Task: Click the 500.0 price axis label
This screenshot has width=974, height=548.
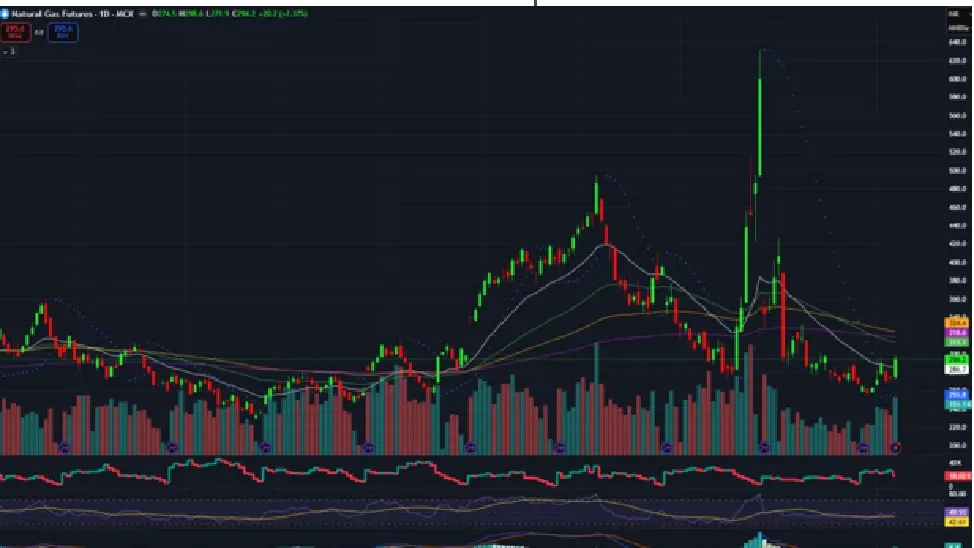Action: click(957, 170)
